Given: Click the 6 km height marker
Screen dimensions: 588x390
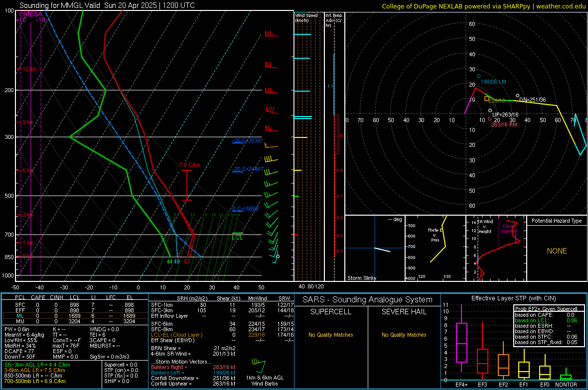Looking at the screenshot, I should [28, 170].
